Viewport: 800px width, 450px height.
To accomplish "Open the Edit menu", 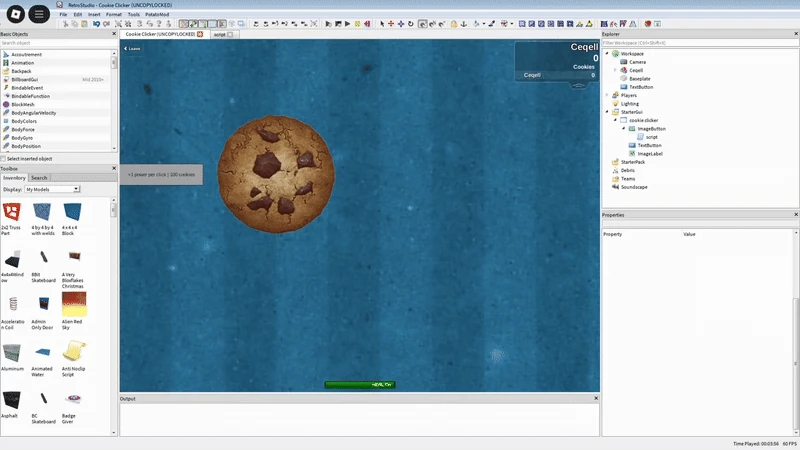I will tap(78, 14).
